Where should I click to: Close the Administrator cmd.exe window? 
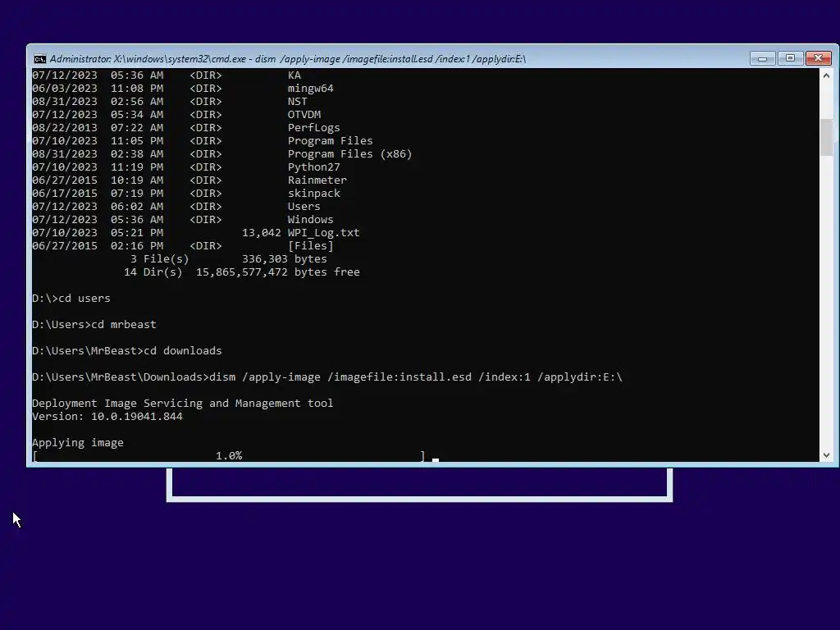[x=818, y=58]
